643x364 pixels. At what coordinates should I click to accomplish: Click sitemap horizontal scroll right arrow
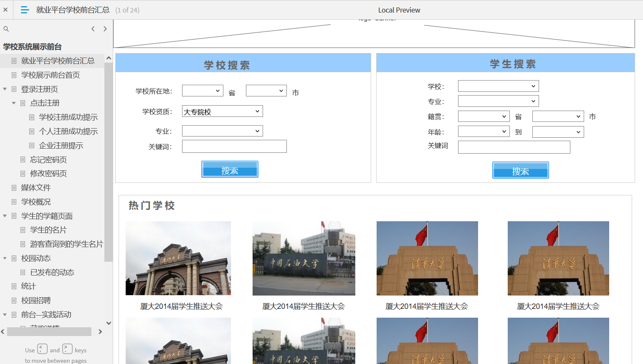coord(100,332)
